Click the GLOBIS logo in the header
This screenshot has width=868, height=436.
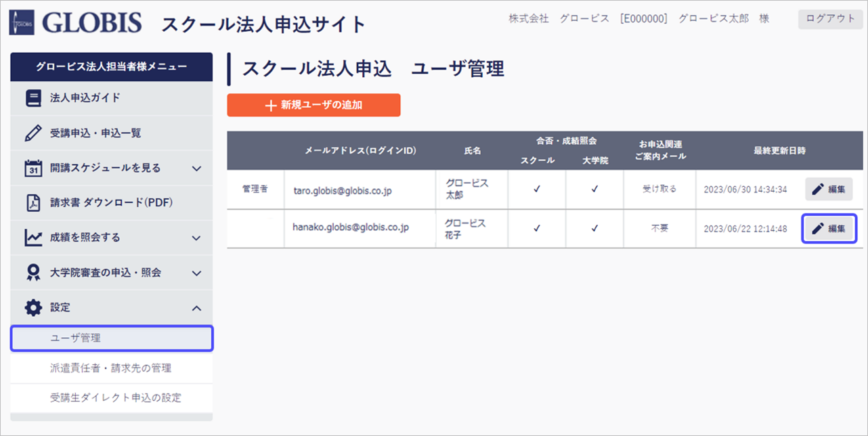(x=76, y=23)
